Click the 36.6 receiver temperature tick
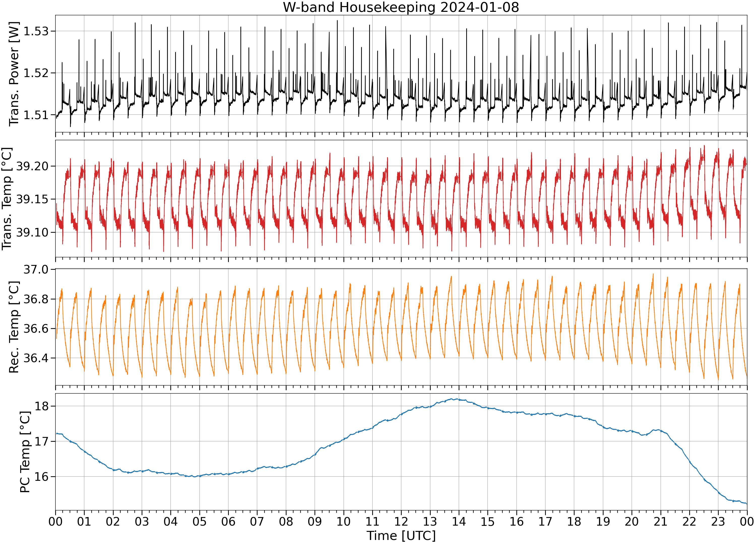 36,328
